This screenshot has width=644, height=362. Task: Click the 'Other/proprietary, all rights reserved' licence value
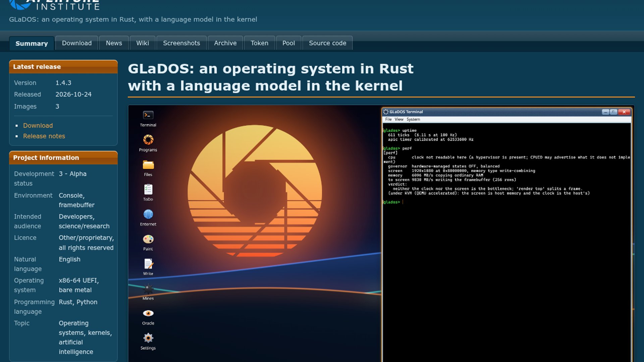click(86, 243)
